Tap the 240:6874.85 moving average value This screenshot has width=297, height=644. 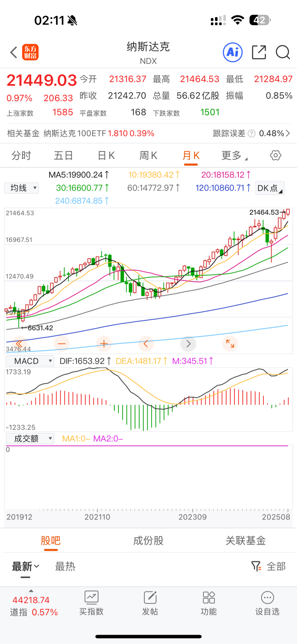pos(82,201)
